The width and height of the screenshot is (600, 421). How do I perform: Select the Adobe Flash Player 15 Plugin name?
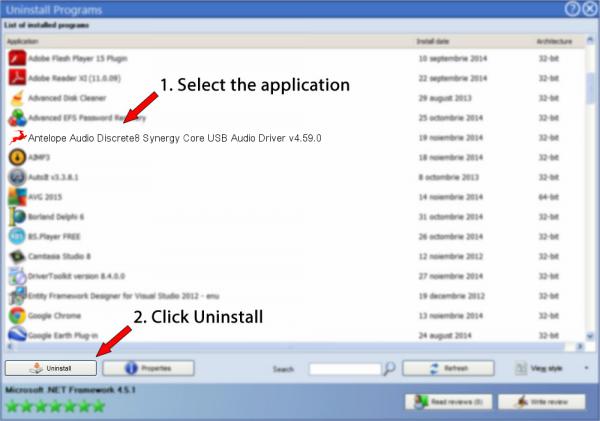[x=78, y=59]
